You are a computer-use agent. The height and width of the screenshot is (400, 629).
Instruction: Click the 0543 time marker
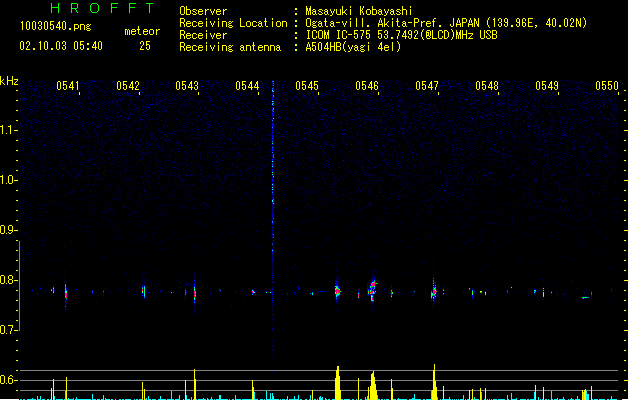click(x=187, y=86)
